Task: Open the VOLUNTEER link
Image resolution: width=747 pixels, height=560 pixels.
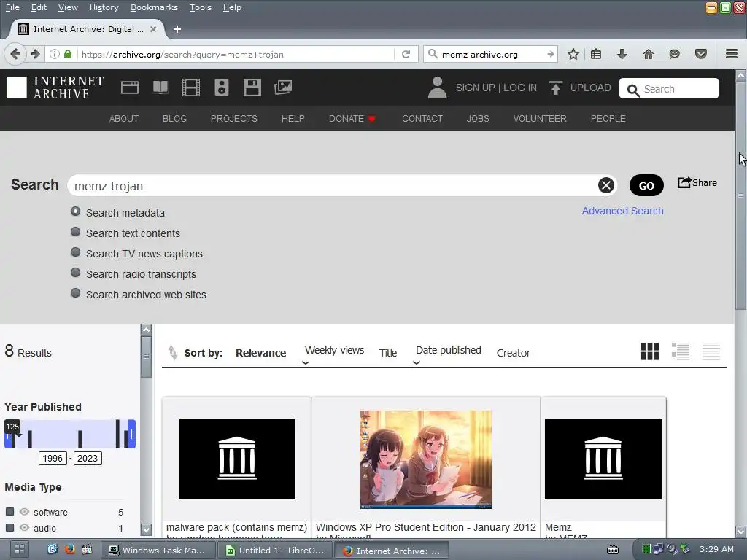Action: (540, 119)
